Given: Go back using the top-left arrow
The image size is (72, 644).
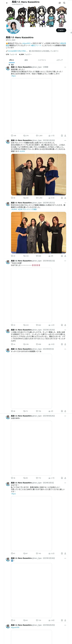Looking at the screenshot, I should (7, 3).
